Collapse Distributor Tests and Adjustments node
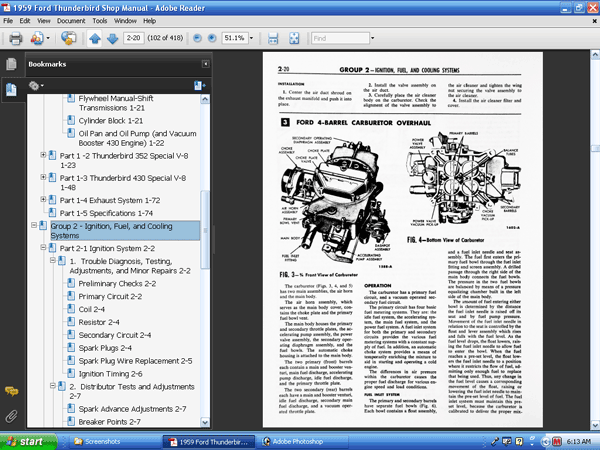600x450 pixels. (53, 386)
